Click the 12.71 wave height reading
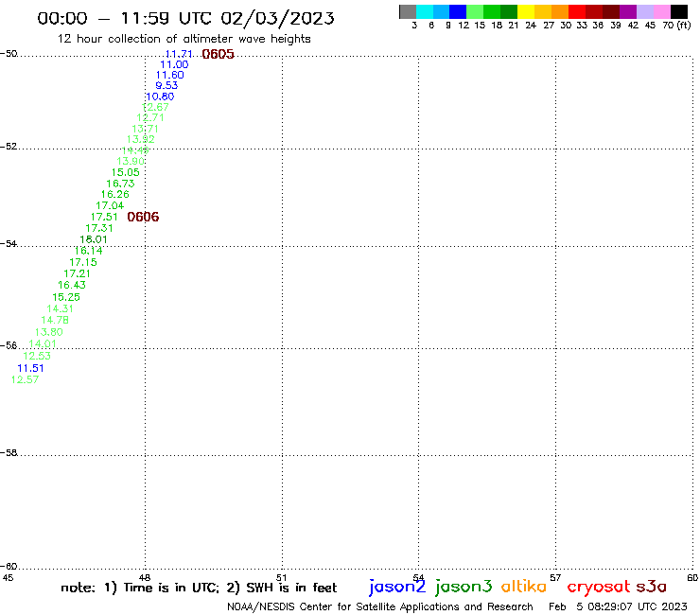700x615 pixels. pos(150,118)
